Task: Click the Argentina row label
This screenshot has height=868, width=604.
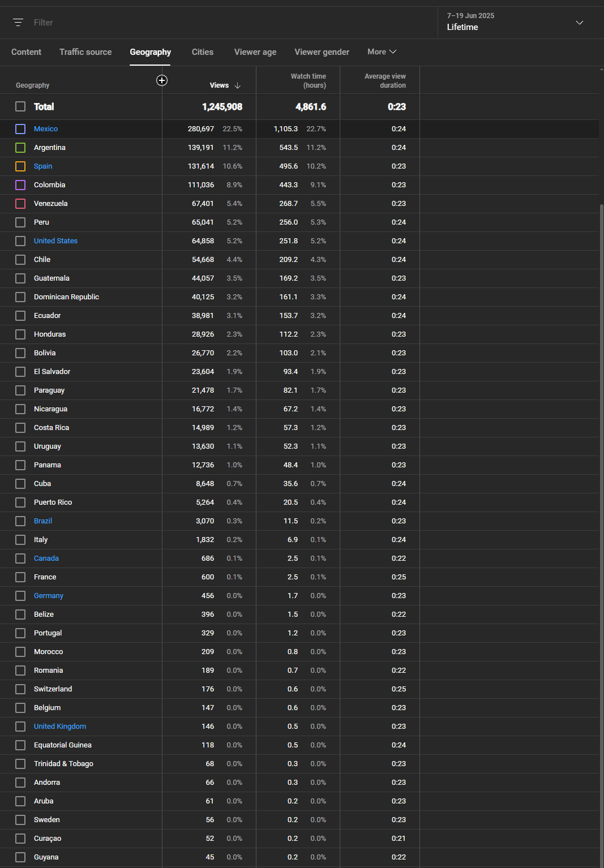Action: [x=50, y=148]
